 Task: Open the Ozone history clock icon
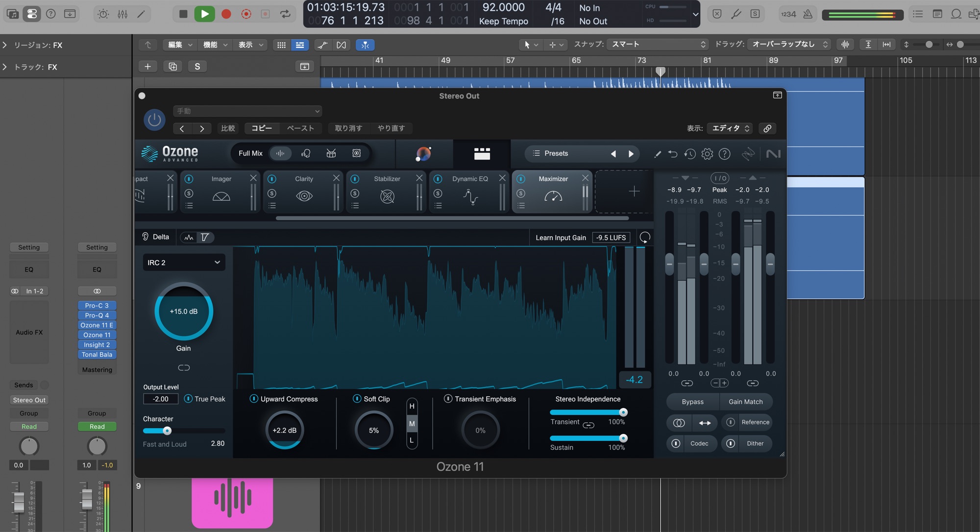pyautogui.click(x=690, y=154)
